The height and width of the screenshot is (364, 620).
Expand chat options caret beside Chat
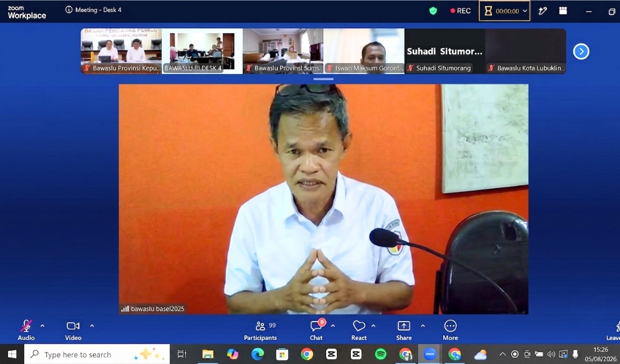(333, 326)
